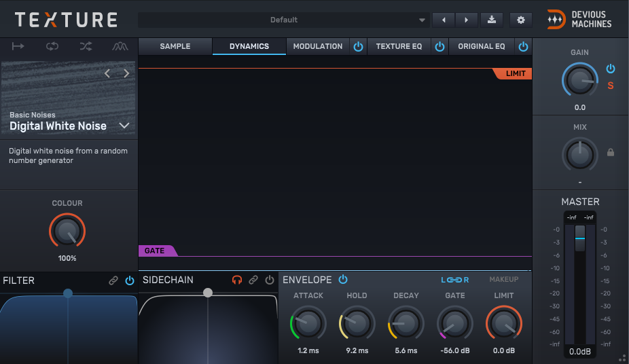Click the Master fader handle
The image size is (629, 364).
click(580, 238)
